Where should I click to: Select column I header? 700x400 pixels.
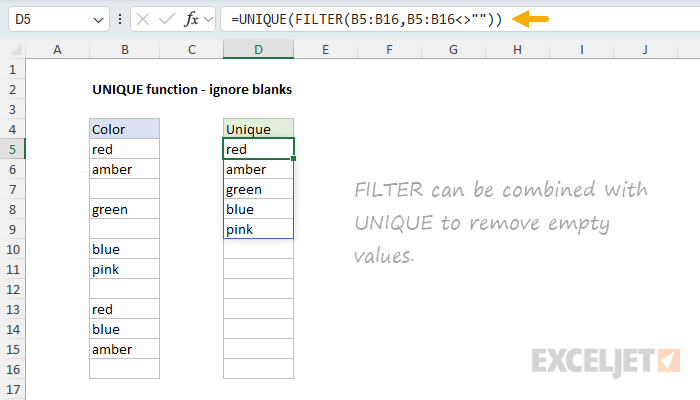click(581, 50)
